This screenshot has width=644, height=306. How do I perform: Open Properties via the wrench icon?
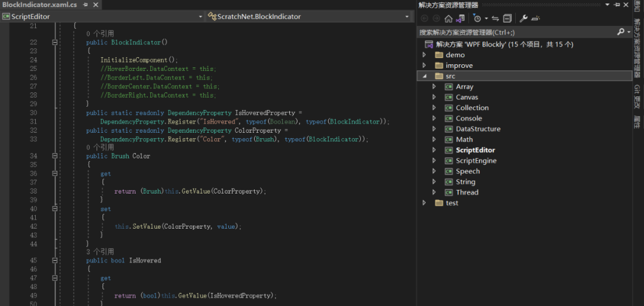click(x=524, y=18)
